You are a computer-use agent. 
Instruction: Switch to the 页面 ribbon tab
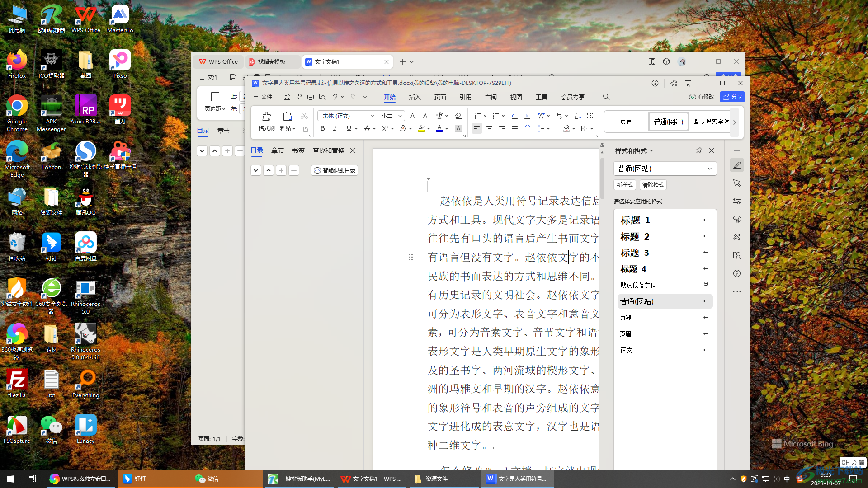440,97
